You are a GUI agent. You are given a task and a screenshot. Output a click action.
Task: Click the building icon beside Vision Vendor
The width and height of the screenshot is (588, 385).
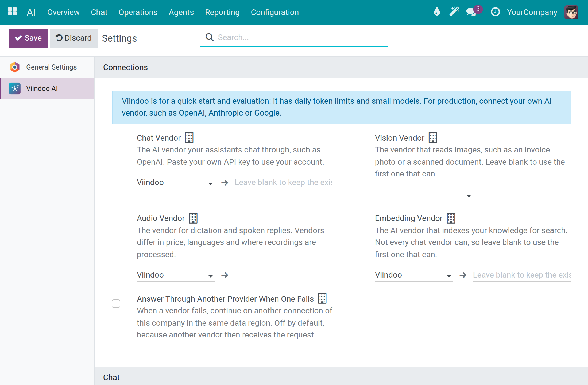pos(433,137)
